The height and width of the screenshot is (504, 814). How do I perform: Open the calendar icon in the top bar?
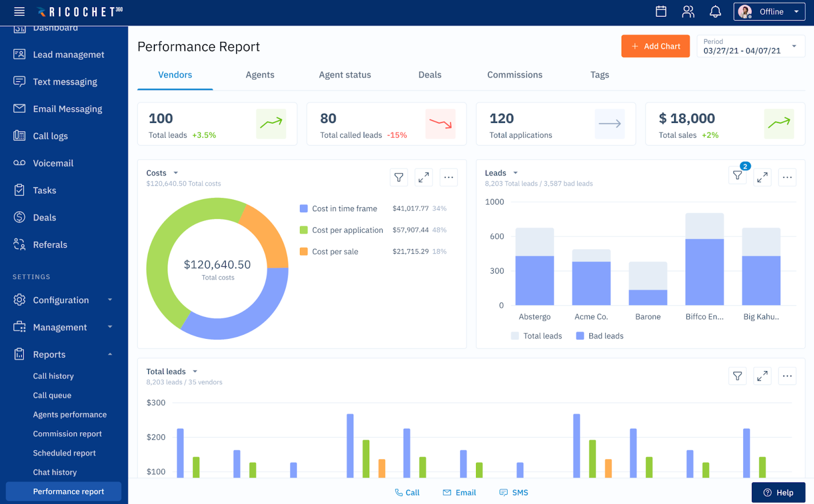pos(661,11)
